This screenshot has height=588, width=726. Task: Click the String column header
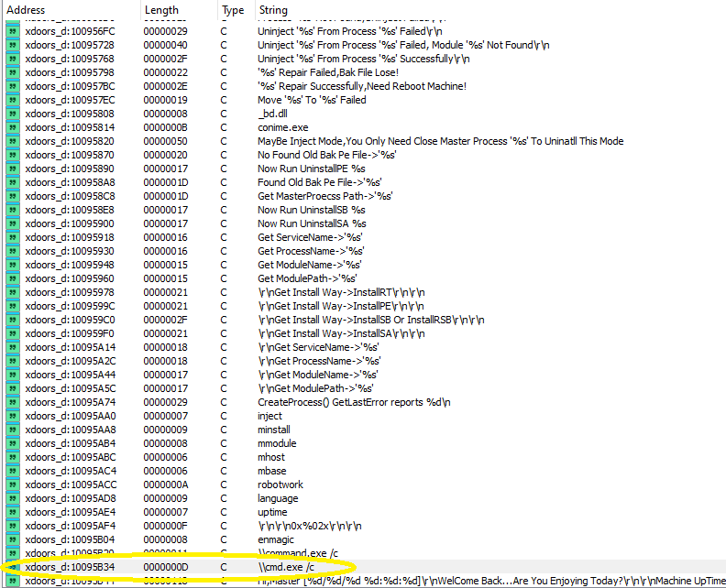(x=273, y=10)
